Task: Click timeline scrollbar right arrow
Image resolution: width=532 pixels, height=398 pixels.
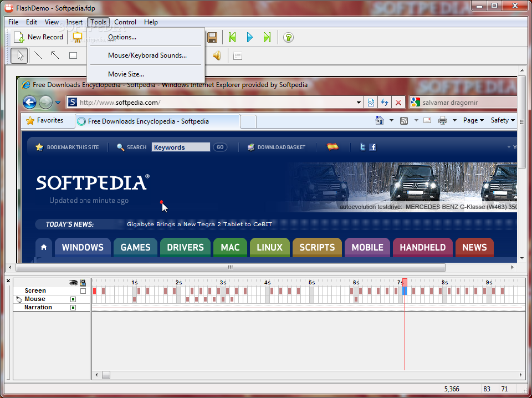Action: (x=521, y=375)
